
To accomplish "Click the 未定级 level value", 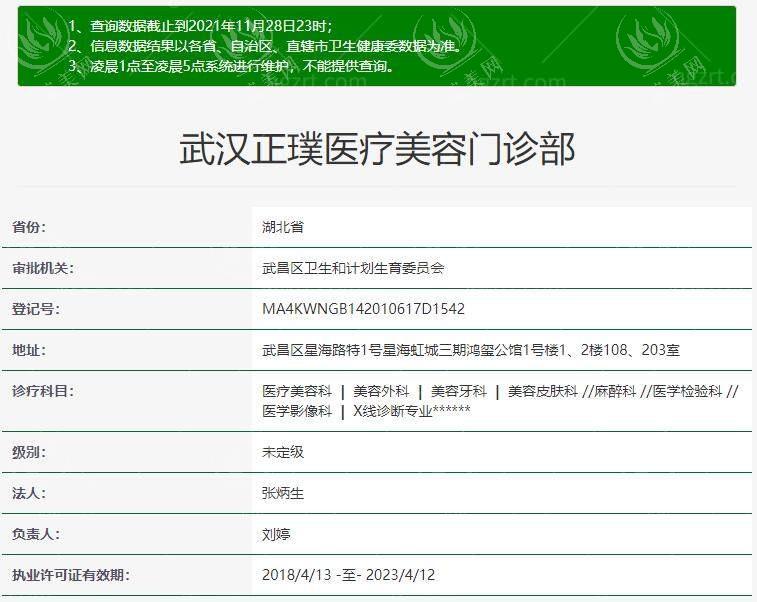I will [x=283, y=452].
